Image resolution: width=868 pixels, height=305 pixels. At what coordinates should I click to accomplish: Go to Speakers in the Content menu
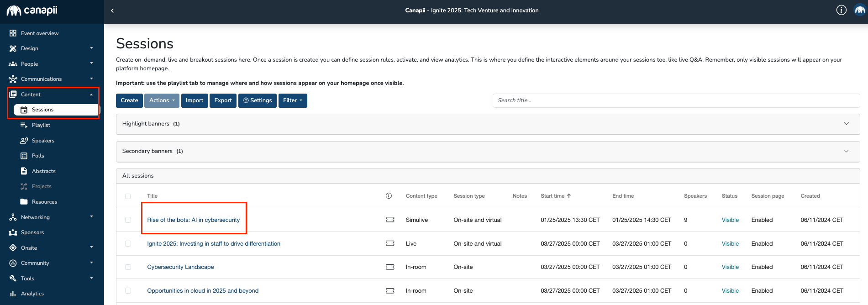pos(43,141)
